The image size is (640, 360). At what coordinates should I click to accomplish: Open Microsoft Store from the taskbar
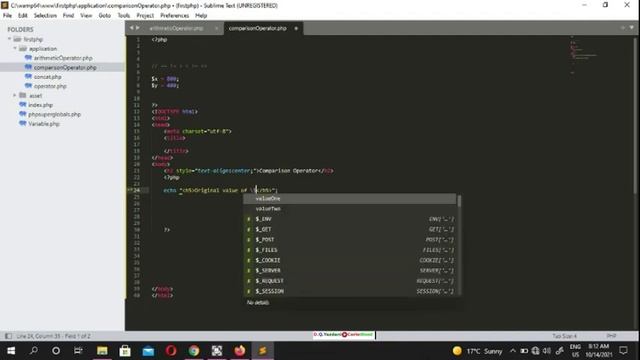125,351
